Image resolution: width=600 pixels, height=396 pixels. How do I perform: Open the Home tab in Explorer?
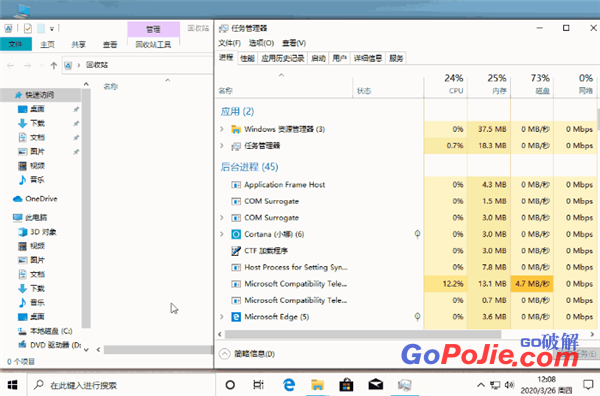click(x=47, y=44)
